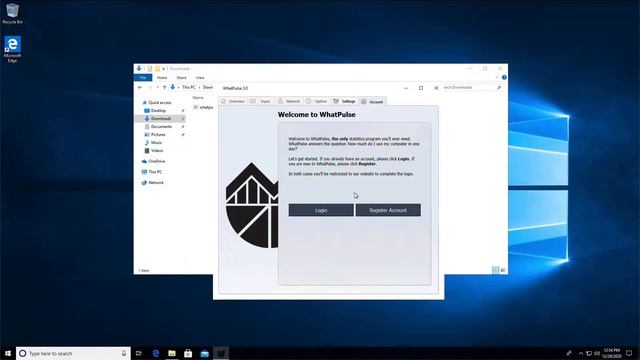Viewport: 640px width, 360px height.
Task: Open the Windows Start menu
Action: (x=8, y=353)
